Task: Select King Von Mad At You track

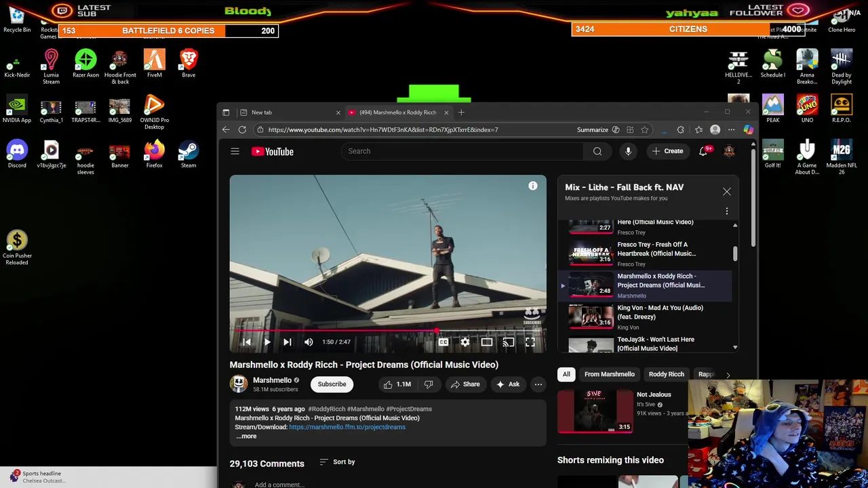Action: pyautogui.click(x=646, y=317)
